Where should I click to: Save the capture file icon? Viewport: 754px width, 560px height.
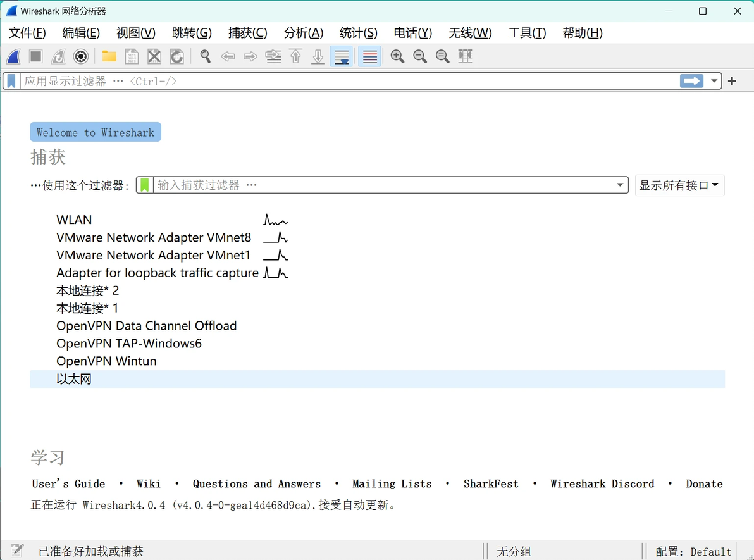pyautogui.click(x=132, y=56)
